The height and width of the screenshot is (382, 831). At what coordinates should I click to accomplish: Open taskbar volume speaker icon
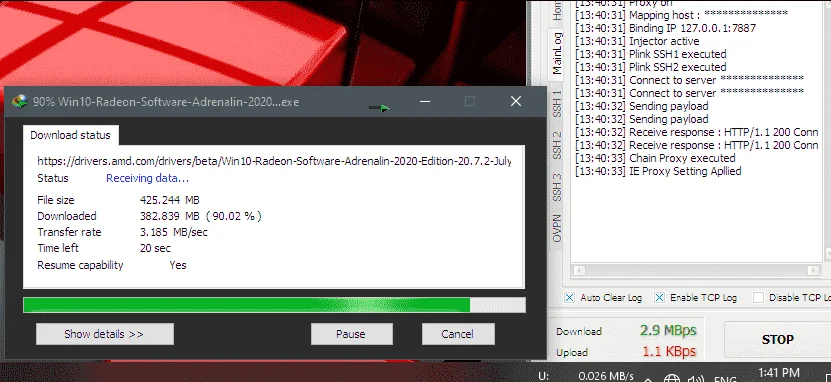696,378
